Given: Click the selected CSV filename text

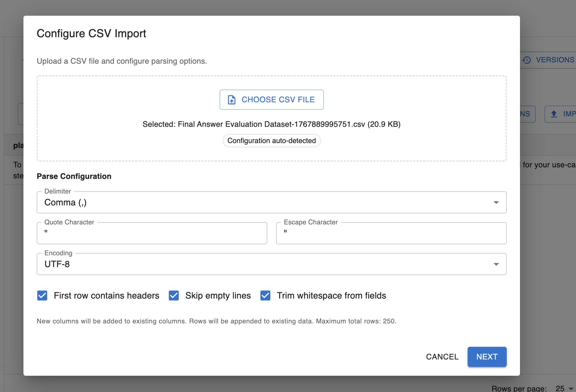Looking at the screenshot, I should pyautogui.click(x=271, y=124).
